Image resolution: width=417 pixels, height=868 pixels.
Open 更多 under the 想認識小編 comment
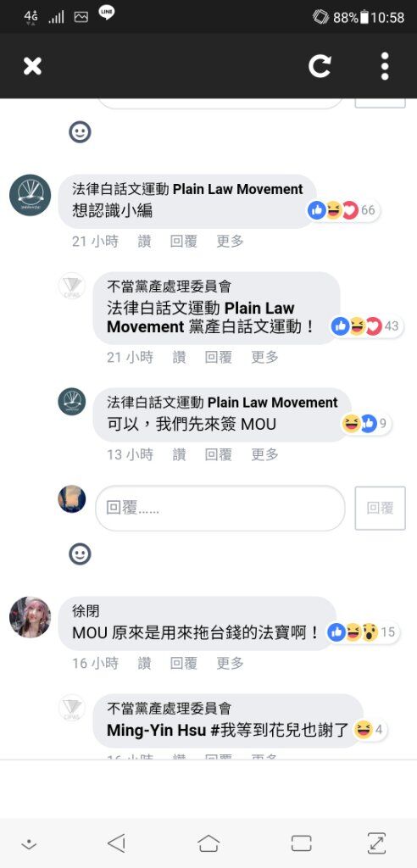231,242
